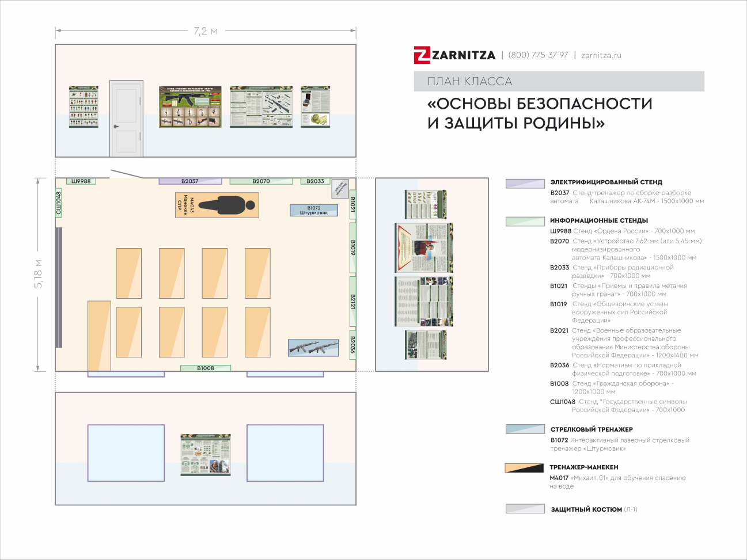Viewport: 747px width, 560px height.
Task: Select the B2037 stand label on the plan
Action: tap(190, 181)
